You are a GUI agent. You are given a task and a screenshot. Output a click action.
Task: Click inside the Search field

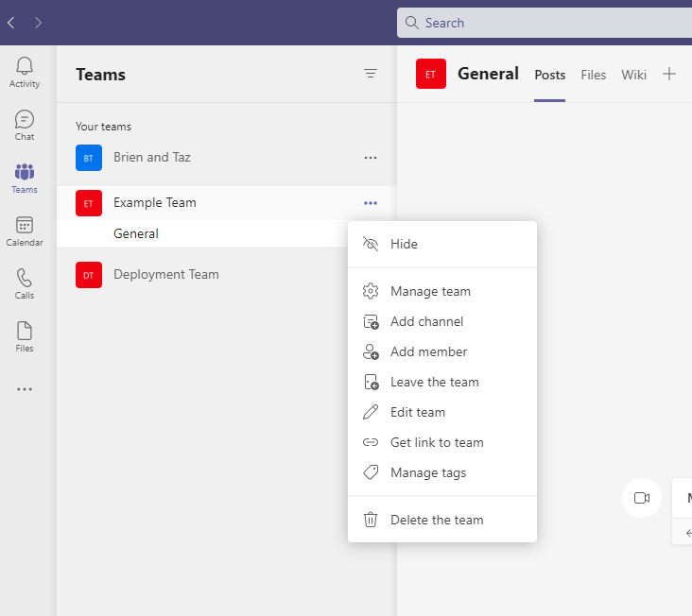[x=545, y=23]
